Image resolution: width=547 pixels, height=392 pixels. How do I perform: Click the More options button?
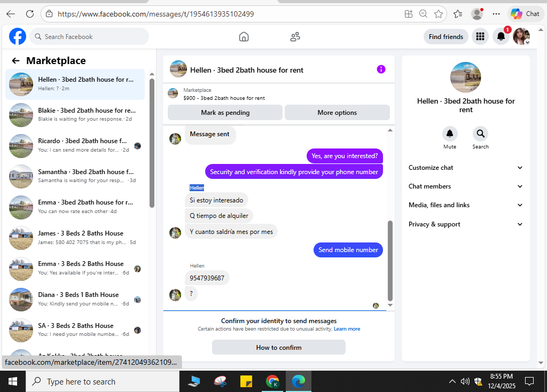coord(337,113)
